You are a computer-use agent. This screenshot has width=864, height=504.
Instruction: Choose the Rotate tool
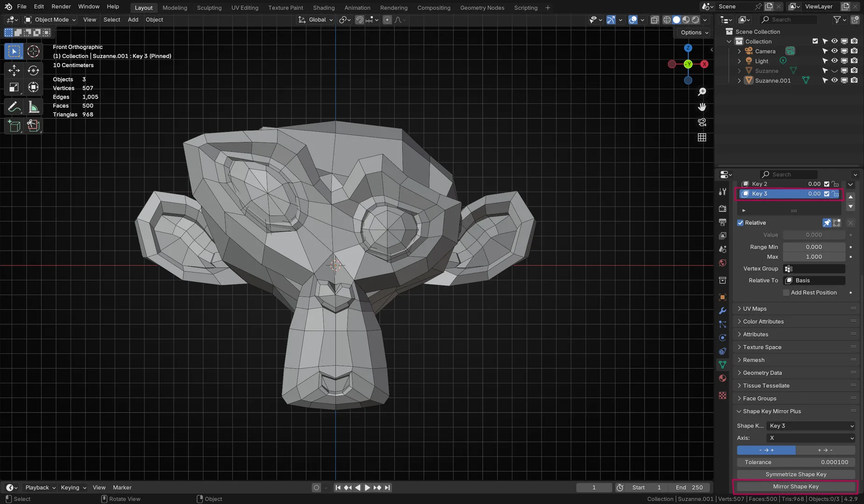(33, 70)
